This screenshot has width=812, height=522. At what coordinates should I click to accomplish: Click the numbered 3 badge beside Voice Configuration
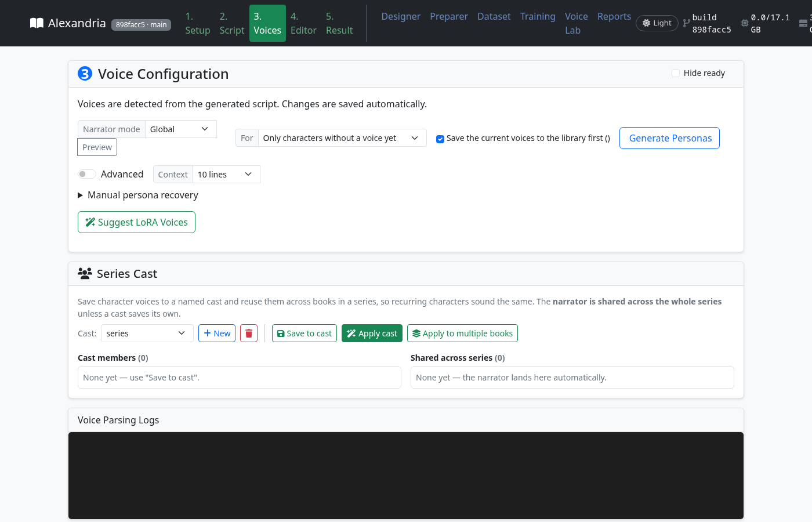pos(85,74)
